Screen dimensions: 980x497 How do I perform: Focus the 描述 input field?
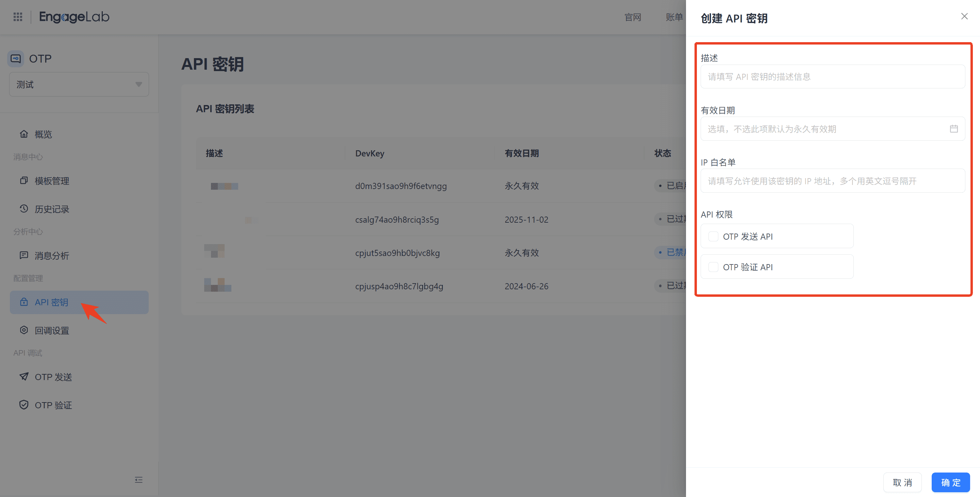click(x=833, y=77)
